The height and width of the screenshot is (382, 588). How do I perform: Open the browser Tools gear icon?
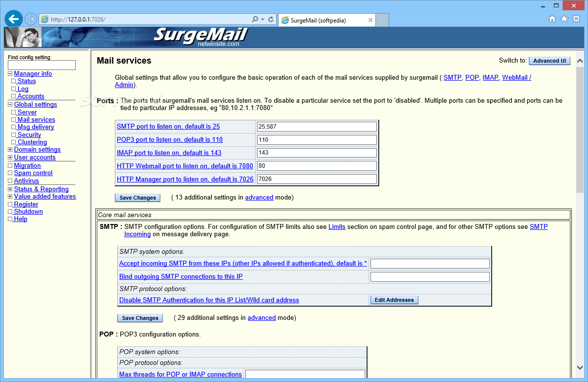point(576,19)
